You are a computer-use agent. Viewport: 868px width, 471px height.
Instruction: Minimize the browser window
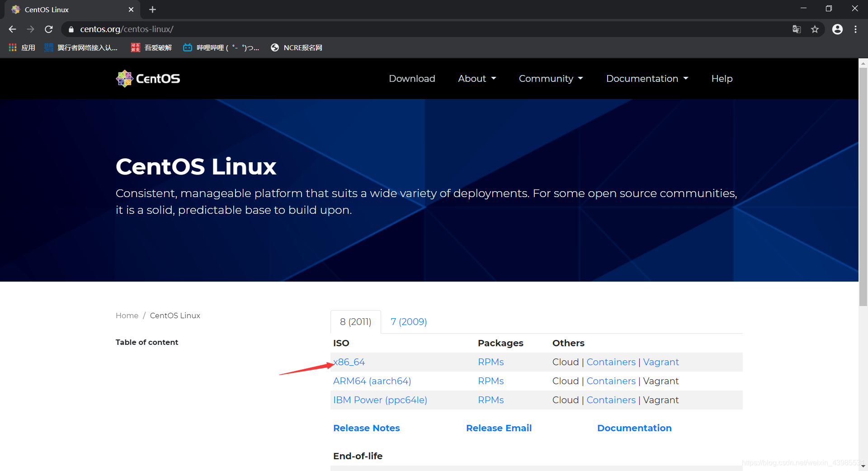coord(803,9)
